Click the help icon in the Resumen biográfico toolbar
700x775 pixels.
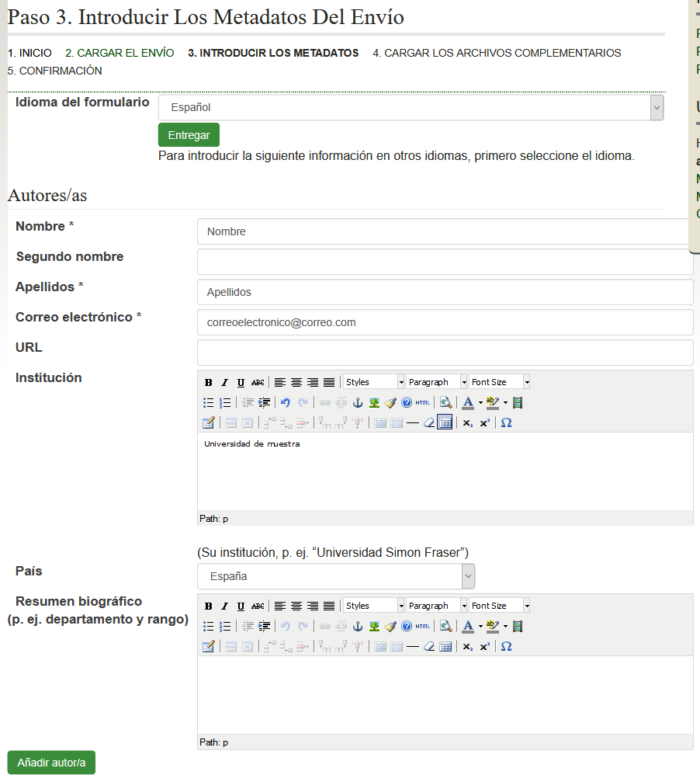[x=406, y=626]
